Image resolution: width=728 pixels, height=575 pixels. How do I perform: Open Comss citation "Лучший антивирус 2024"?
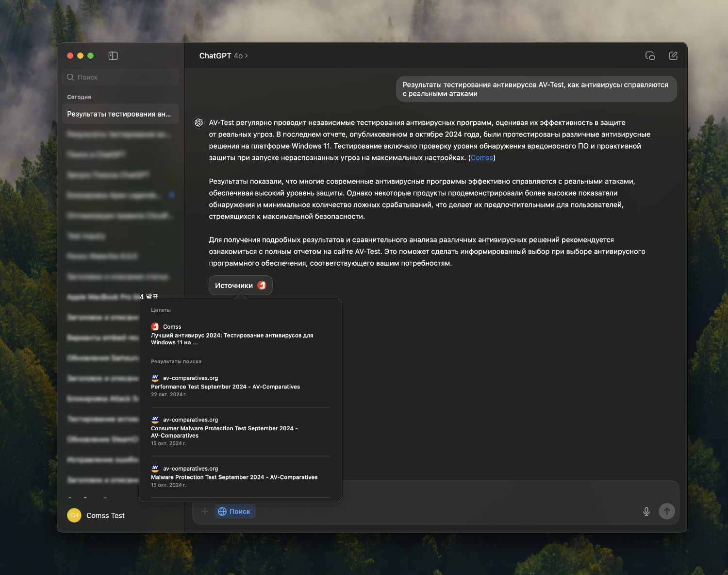240,334
